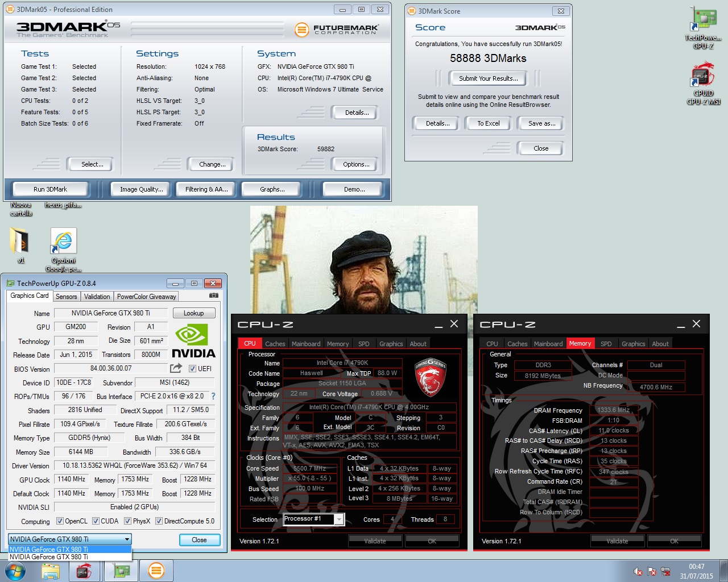The width and height of the screenshot is (728, 582).
Task: Click the To Excel button
Action: [x=489, y=123]
